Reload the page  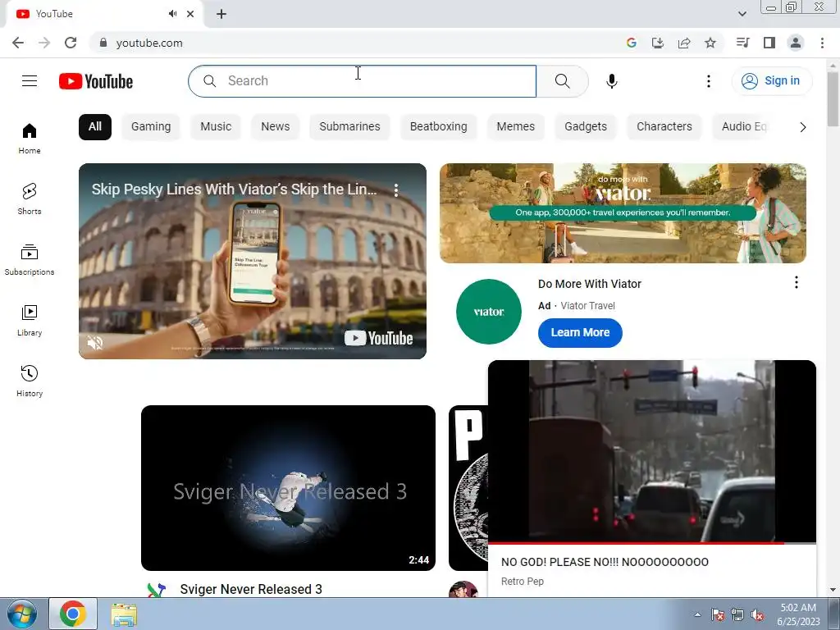pos(71,43)
